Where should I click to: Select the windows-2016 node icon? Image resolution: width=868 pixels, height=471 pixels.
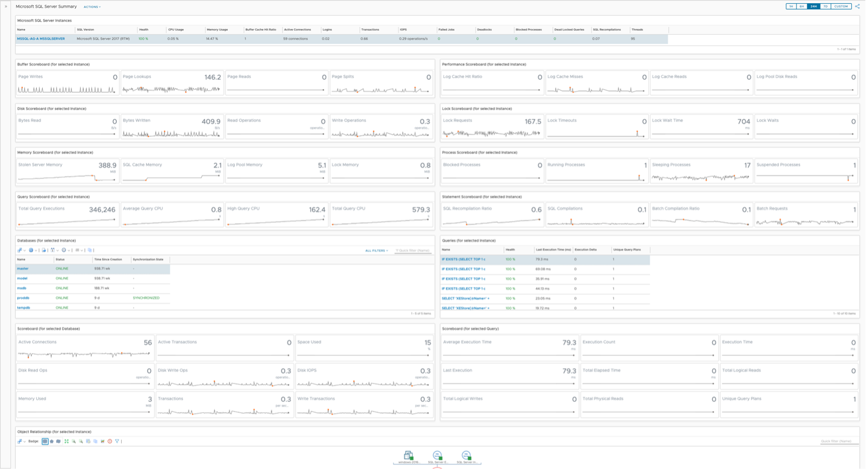click(409, 455)
